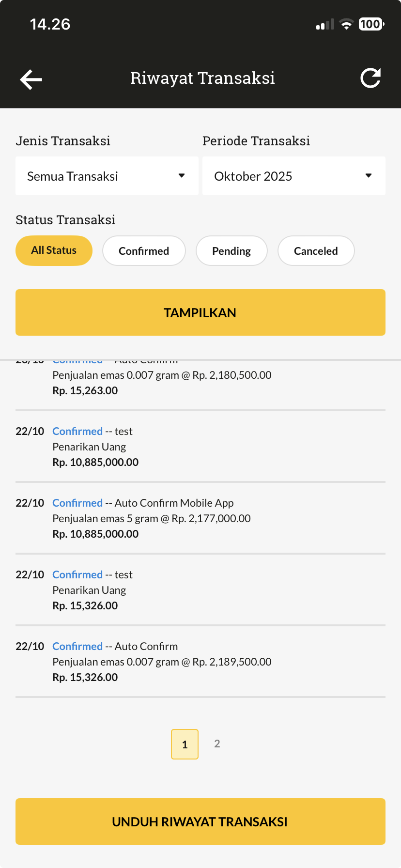Screen dimensions: 401x868
Task: Open the Jenis Transaksi selector field
Action: 107,176
